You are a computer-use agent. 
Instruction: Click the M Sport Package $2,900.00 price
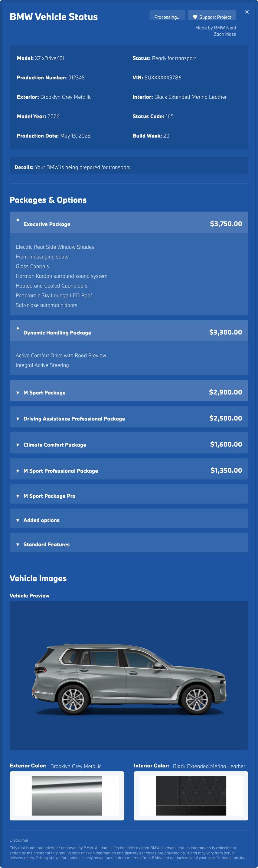(225, 392)
